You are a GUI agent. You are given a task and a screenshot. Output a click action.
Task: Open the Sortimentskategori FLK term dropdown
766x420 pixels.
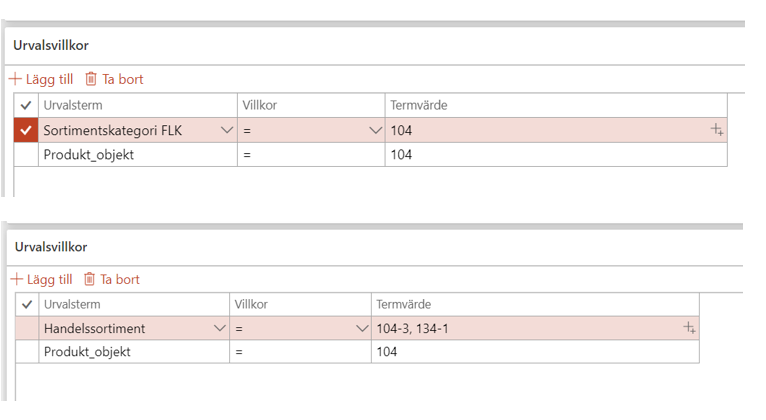(x=227, y=130)
